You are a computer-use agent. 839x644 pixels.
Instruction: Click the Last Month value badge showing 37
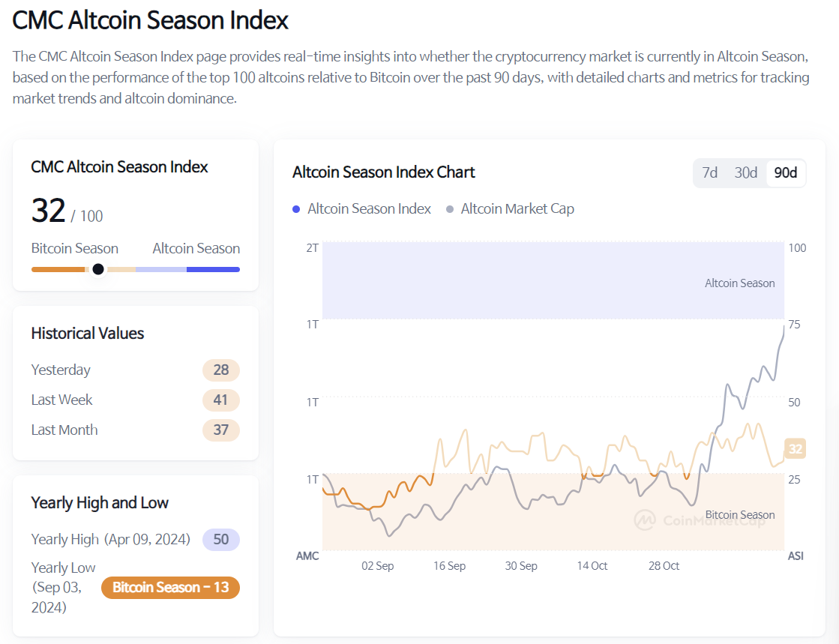click(x=220, y=430)
